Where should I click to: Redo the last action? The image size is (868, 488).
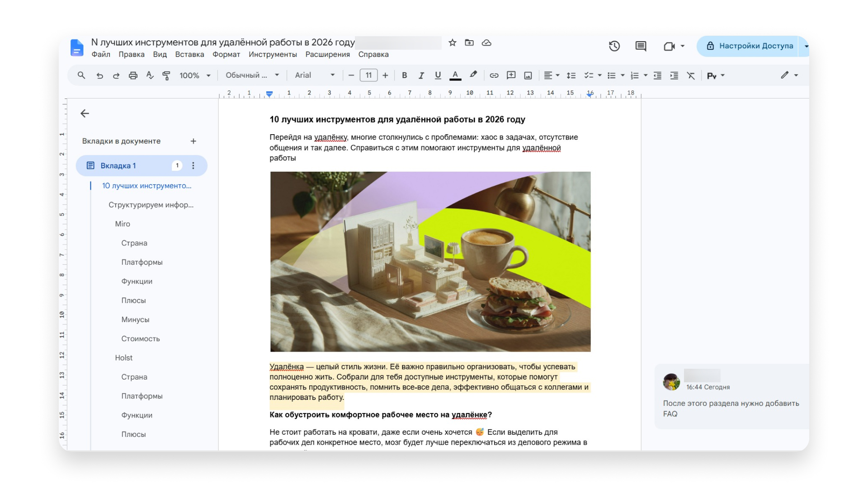(116, 75)
